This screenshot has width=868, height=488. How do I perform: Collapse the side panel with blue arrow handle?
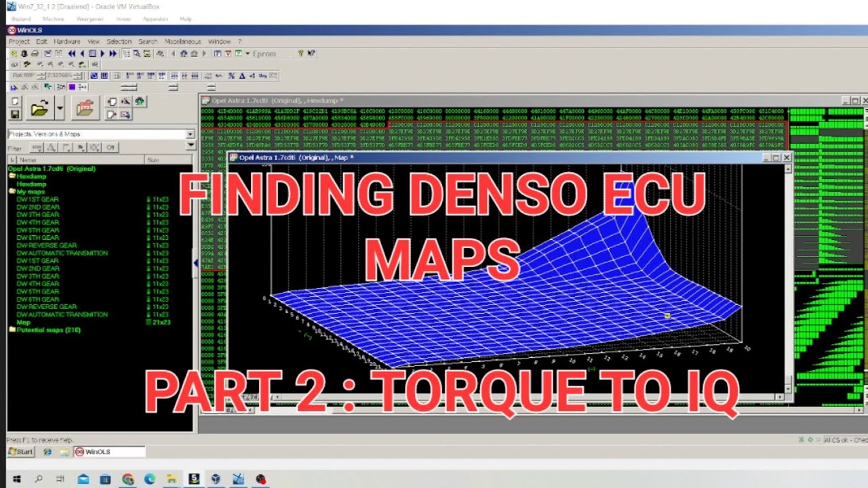[197, 263]
